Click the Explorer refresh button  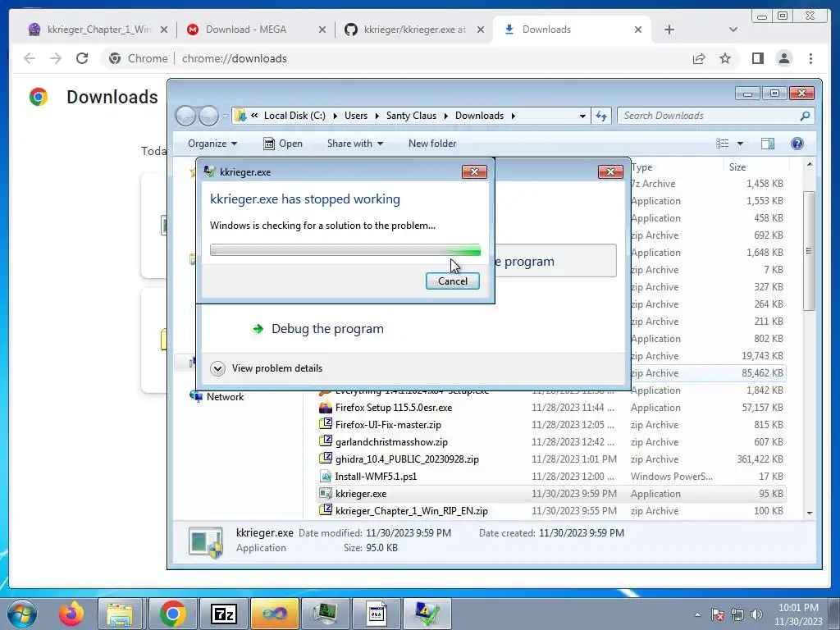point(601,116)
